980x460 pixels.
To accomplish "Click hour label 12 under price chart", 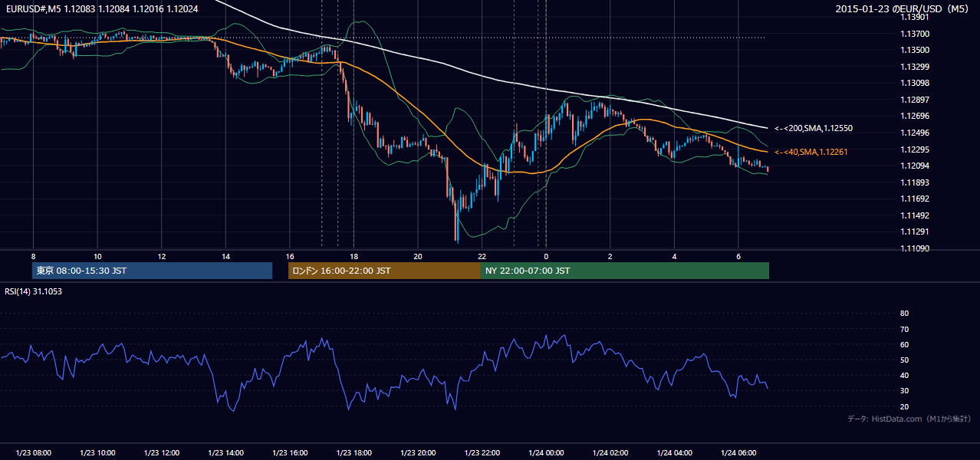I will coord(162,256).
